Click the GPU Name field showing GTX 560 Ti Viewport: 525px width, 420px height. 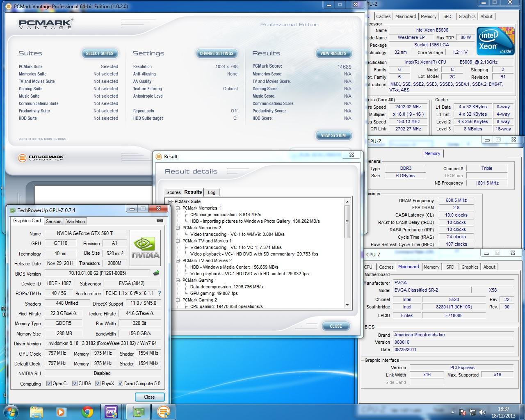pyautogui.click(x=85, y=233)
